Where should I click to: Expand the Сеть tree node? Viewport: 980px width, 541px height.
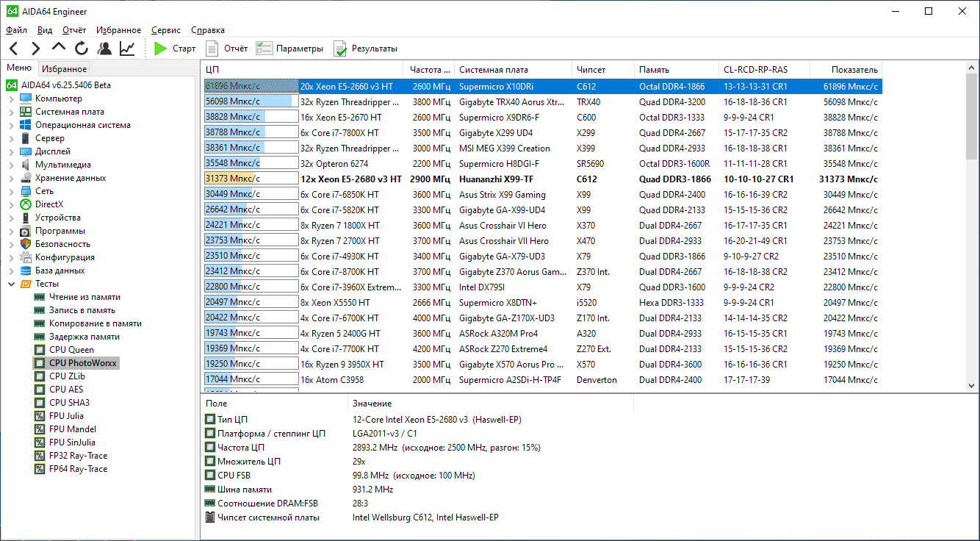[x=11, y=191]
